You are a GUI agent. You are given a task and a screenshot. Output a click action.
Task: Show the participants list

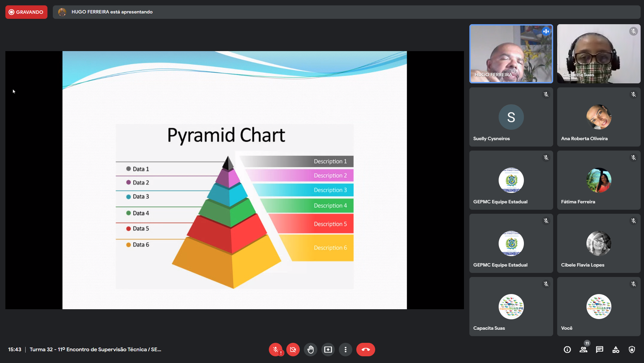pos(583,350)
